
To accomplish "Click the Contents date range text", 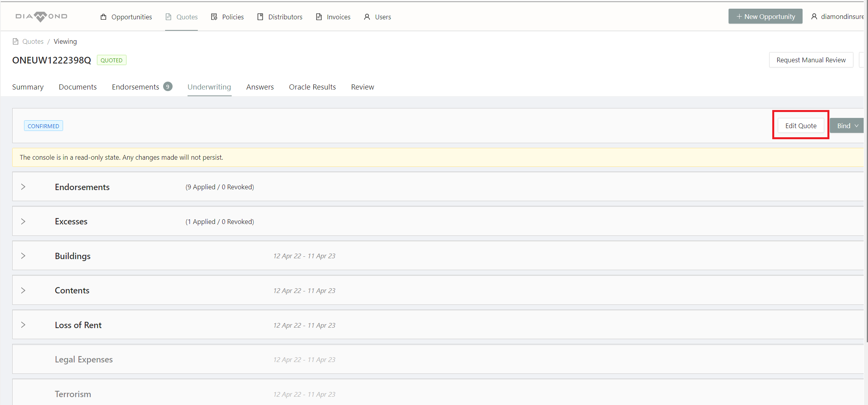I will tap(305, 291).
